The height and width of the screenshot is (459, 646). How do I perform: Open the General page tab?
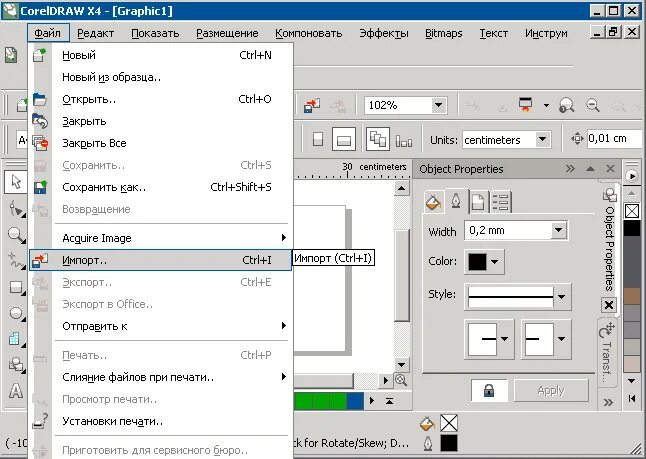(x=478, y=202)
